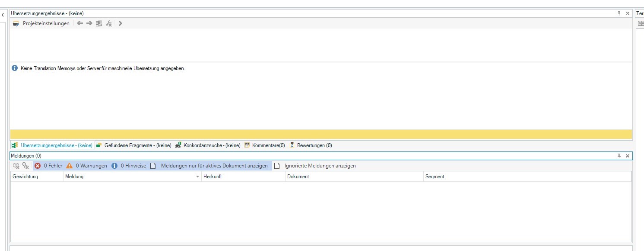This screenshot has width=644, height=251.
Task: Click the left arrow previous-match icon
Action: click(x=80, y=23)
